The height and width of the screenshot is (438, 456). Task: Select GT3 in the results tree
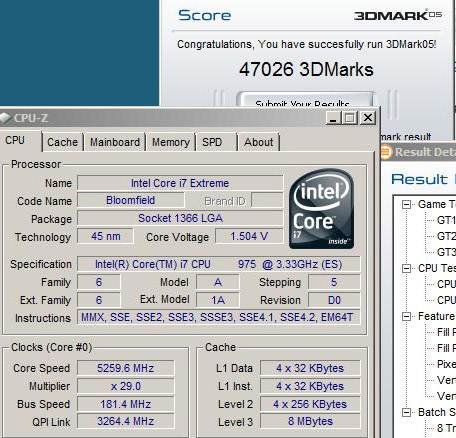pyautogui.click(x=446, y=252)
